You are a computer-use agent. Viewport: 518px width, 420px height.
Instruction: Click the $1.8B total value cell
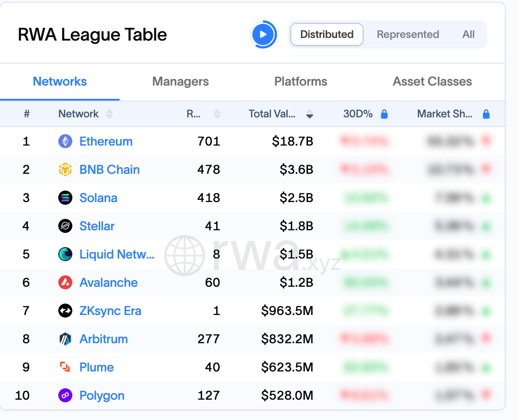point(297,226)
